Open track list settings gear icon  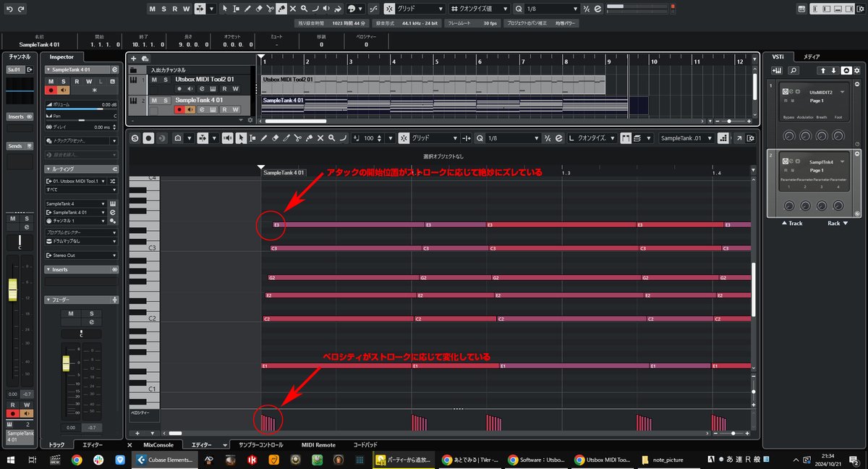click(x=250, y=120)
